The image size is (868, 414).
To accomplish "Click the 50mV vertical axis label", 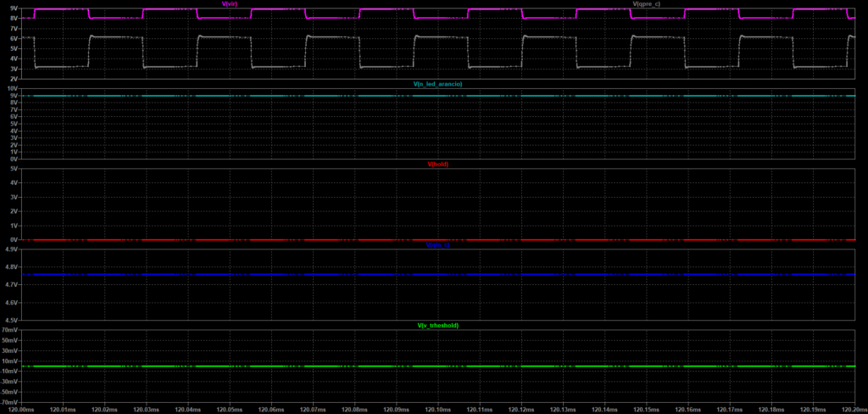I will (10, 341).
